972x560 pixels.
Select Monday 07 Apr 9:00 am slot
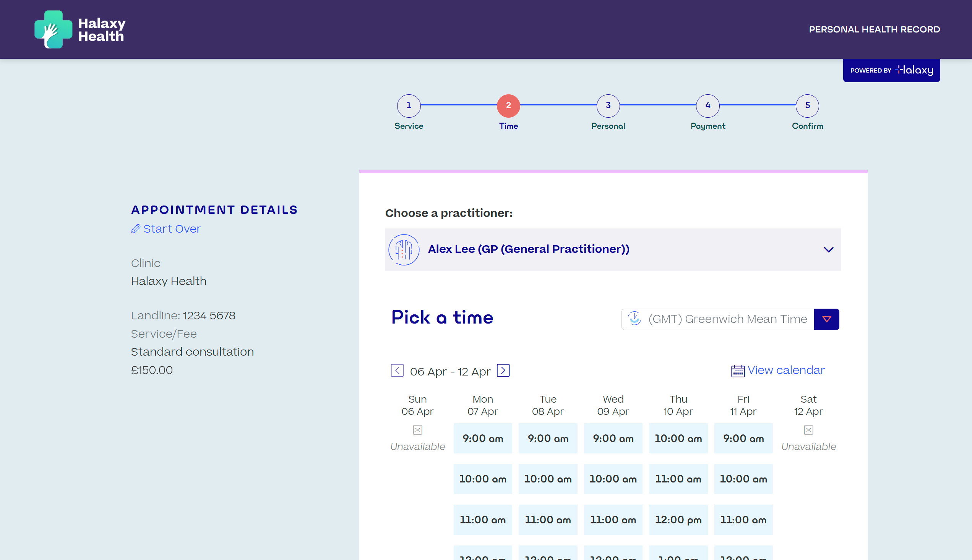coord(482,439)
